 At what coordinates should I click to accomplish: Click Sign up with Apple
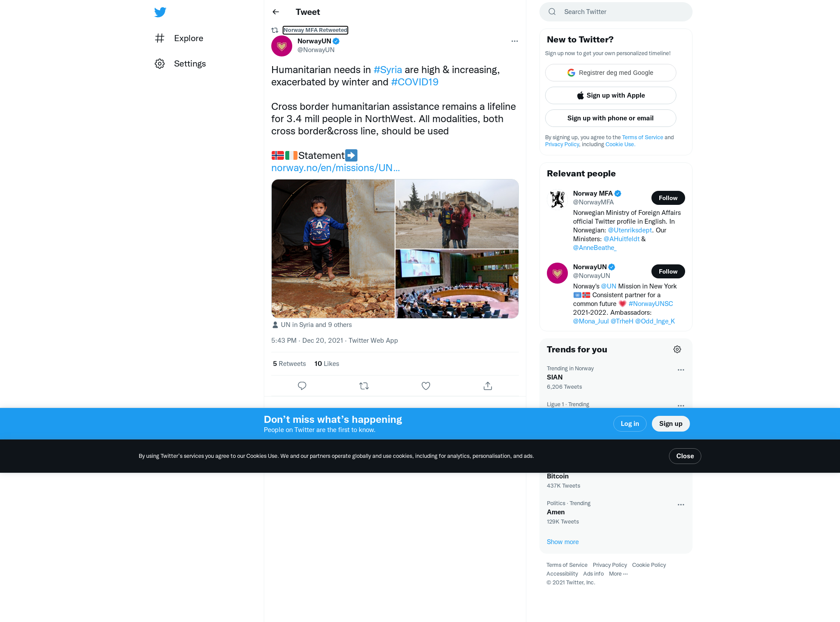click(x=610, y=95)
